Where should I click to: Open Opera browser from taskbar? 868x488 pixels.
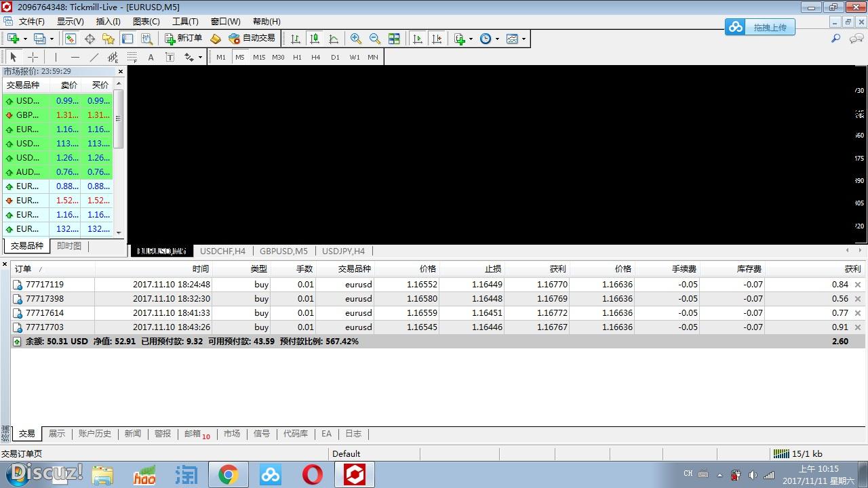[x=313, y=475]
